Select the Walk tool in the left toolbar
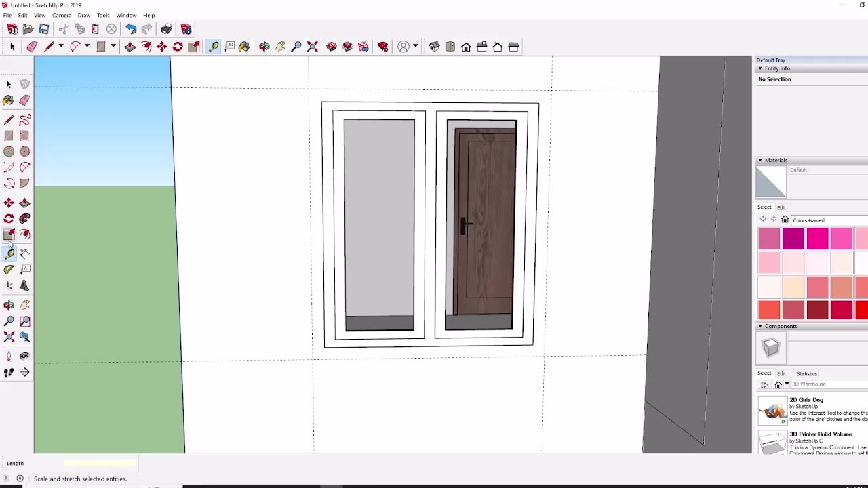868x488 pixels. click(x=9, y=372)
